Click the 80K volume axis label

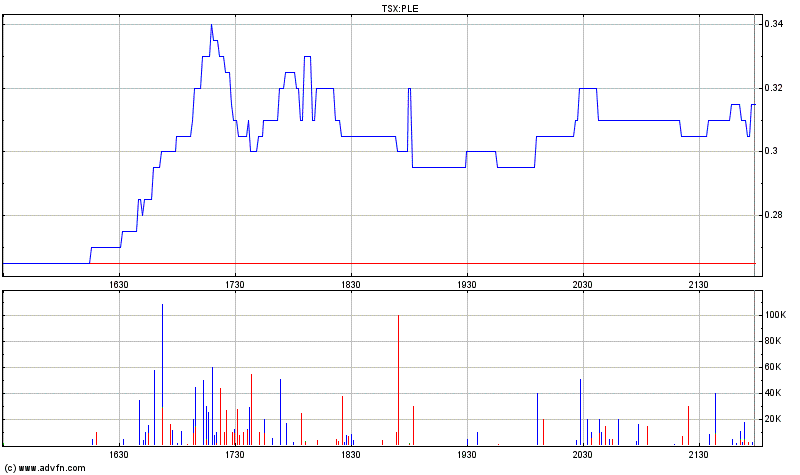[x=773, y=341]
